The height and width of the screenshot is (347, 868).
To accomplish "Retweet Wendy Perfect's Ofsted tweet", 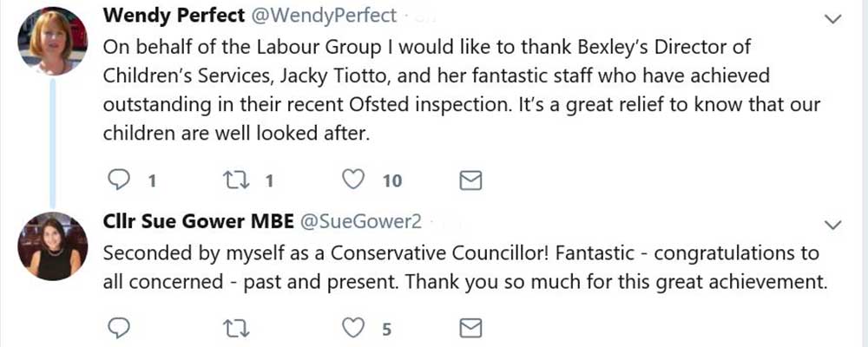I will point(234,180).
